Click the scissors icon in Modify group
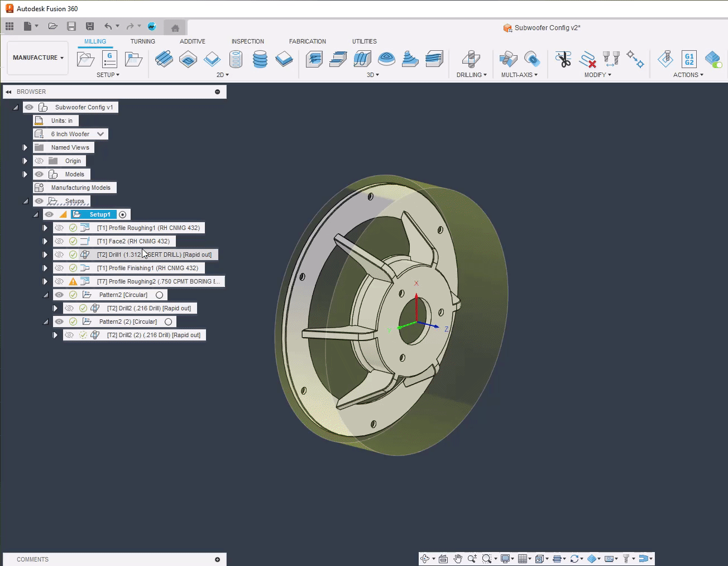 point(563,59)
